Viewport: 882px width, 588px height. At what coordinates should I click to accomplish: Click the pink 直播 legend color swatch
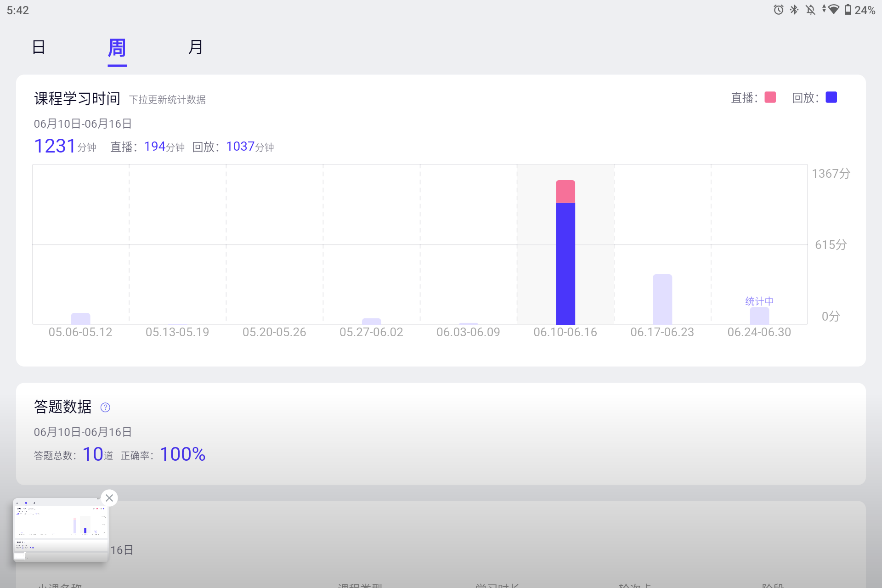pyautogui.click(x=770, y=97)
